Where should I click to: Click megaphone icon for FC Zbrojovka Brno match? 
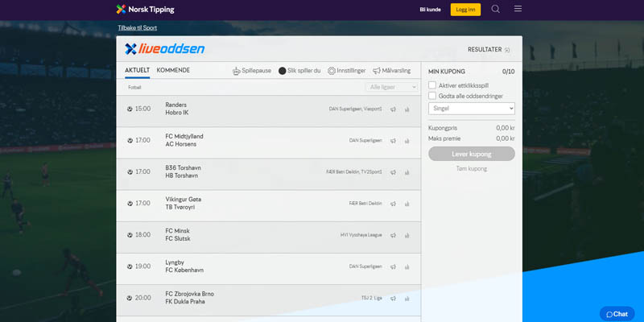[393, 298]
